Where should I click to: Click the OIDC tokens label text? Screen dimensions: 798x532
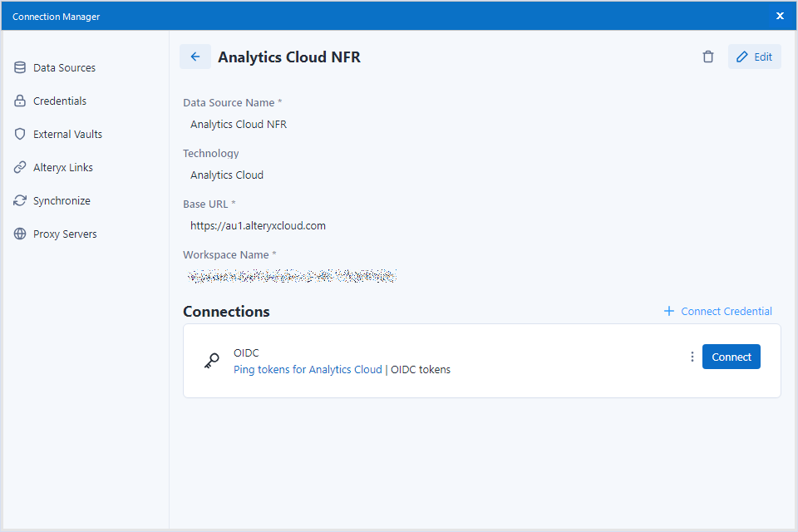tap(421, 370)
